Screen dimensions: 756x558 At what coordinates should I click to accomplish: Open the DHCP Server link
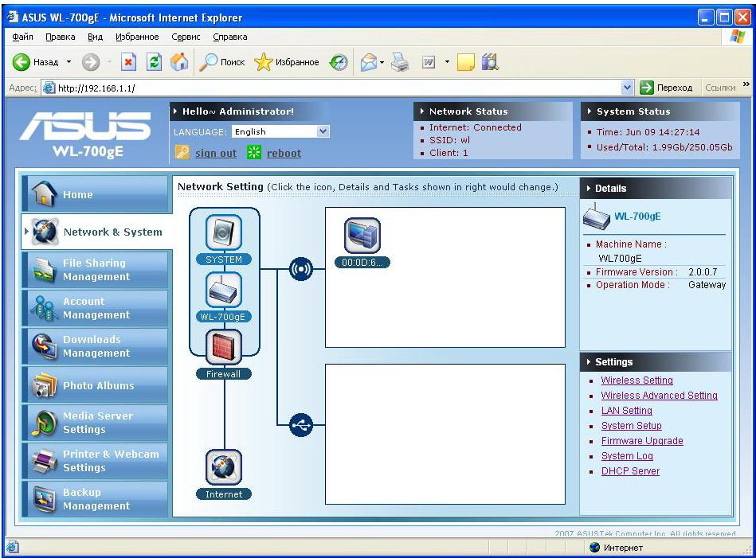coord(630,471)
